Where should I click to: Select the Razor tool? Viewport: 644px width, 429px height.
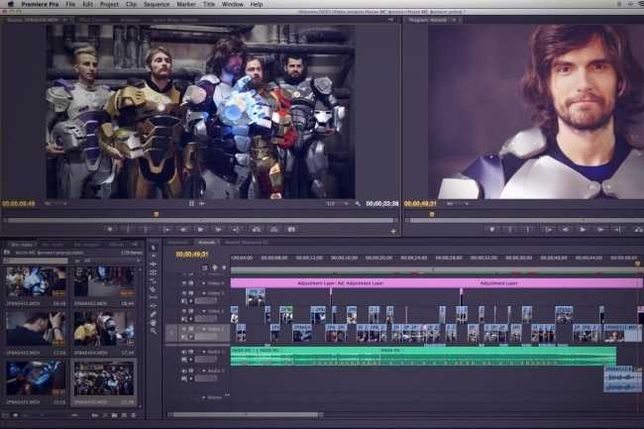click(x=154, y=289)
